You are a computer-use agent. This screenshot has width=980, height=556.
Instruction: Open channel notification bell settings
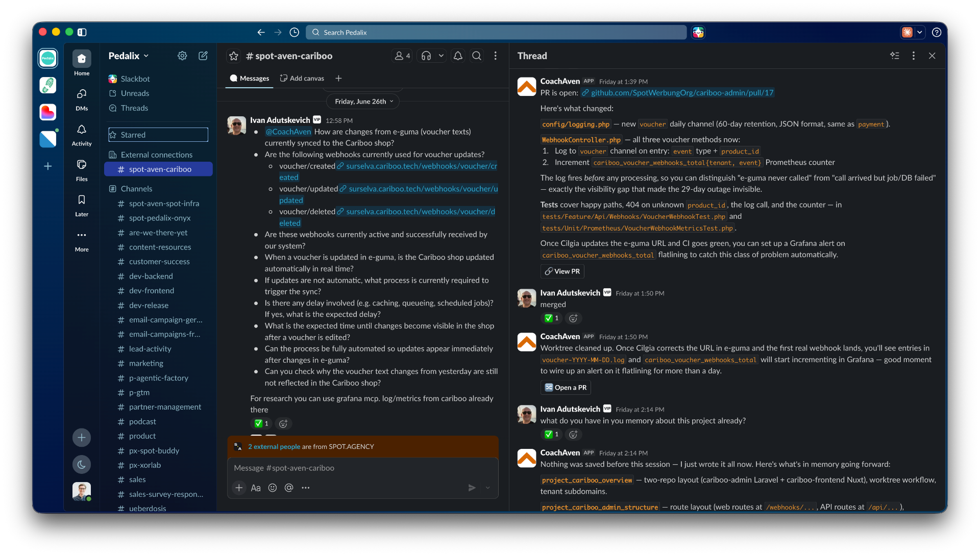tap(458, 56)
